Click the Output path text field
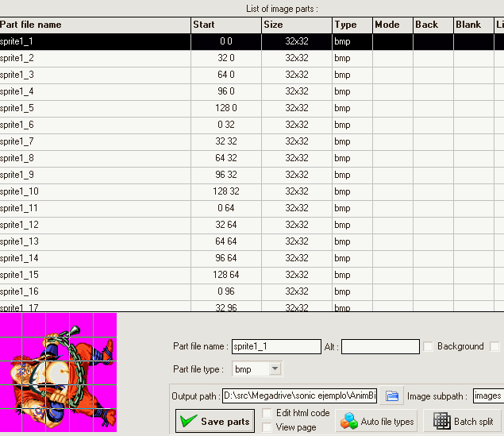The height and width of the screenshot is (436, 504). [300, 395]
